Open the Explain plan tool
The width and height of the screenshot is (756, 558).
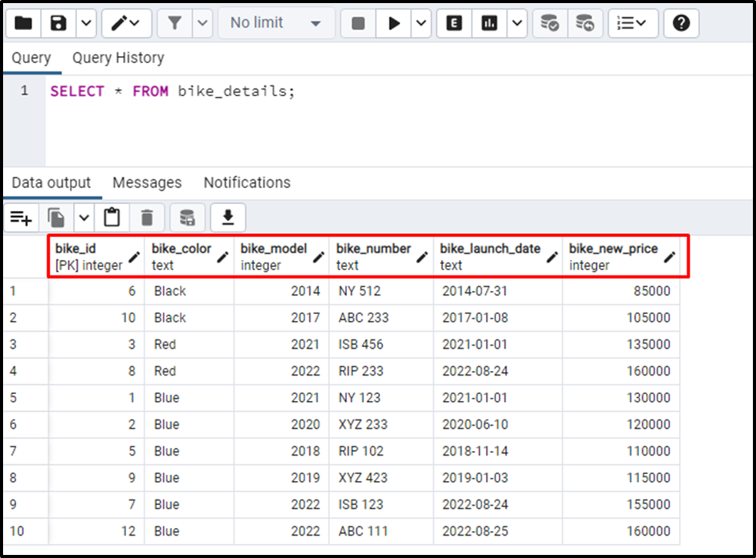[453, 23]
